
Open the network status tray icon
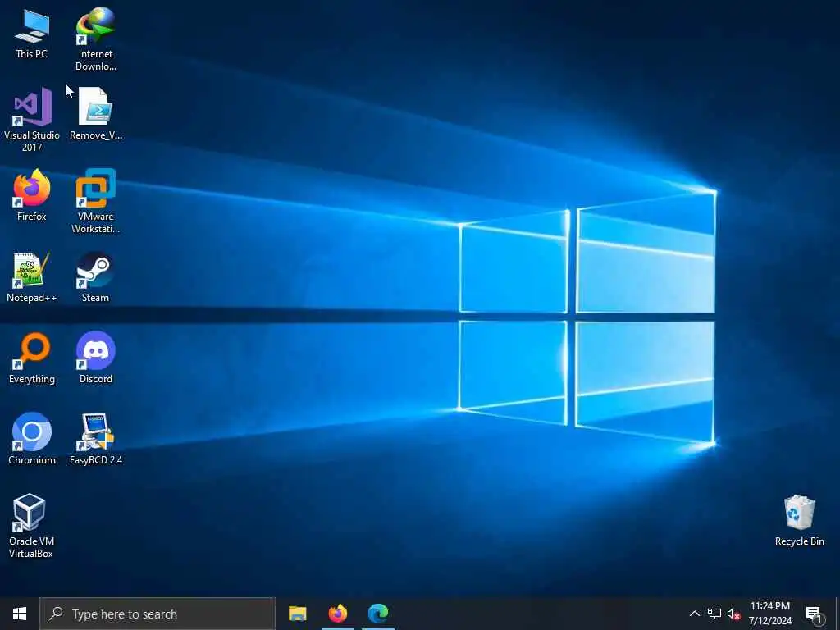(714, 614)
